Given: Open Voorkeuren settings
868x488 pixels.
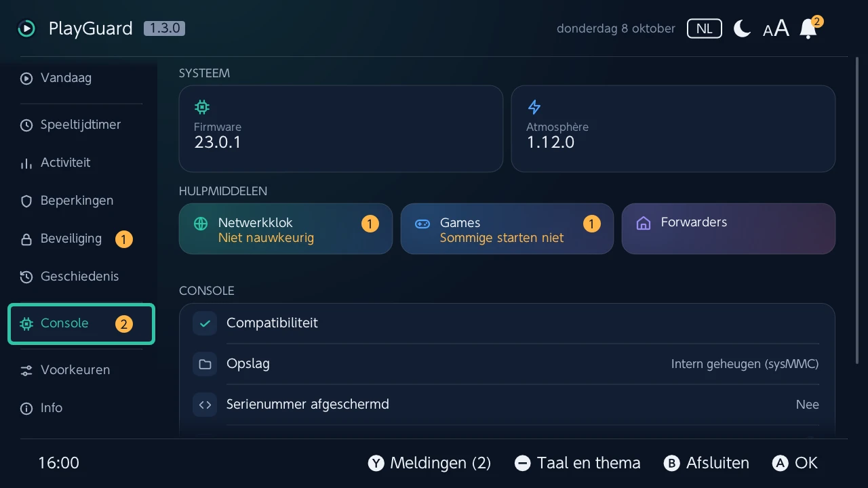Looking at the screenshot, I should click(x=81, y=370).
